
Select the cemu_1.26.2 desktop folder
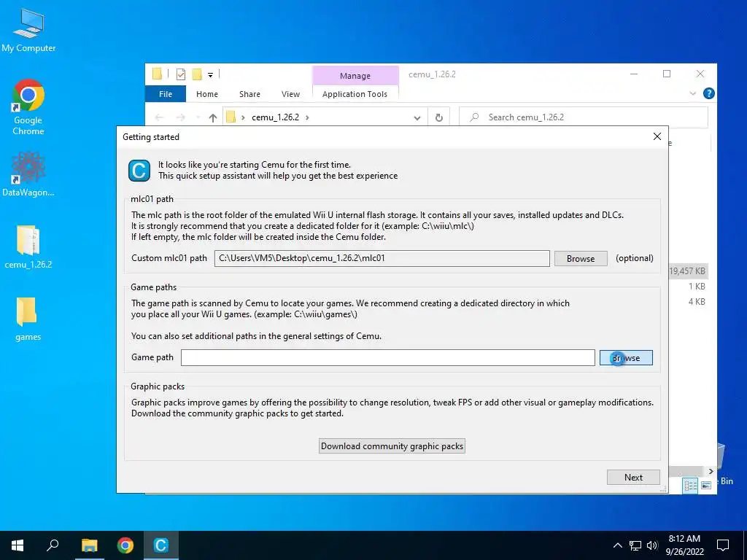coord(28,246)
